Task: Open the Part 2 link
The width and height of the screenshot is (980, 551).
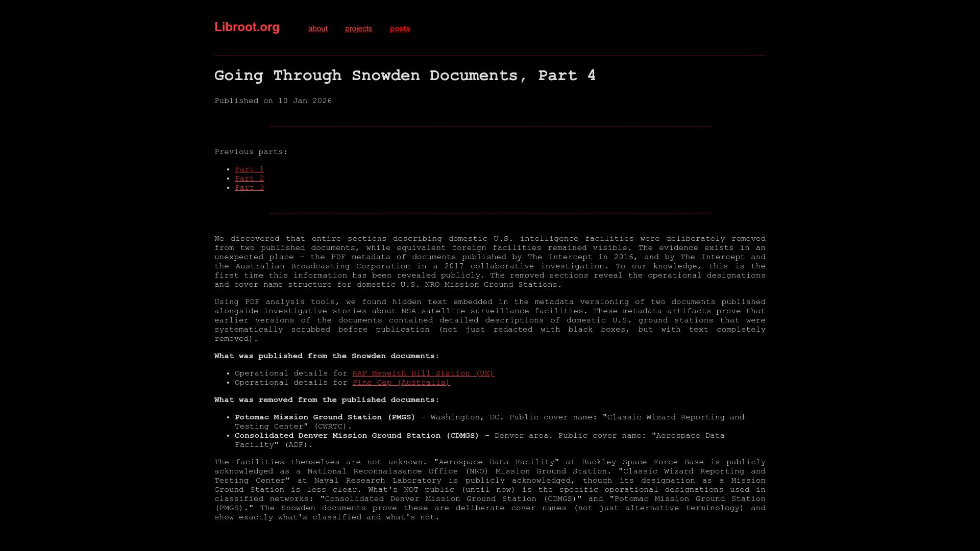Action: (x=249, y=179)
